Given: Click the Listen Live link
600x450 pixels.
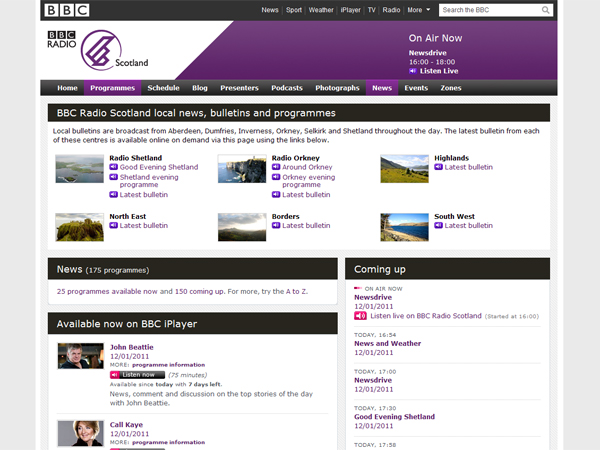Looking at the screenshot, I should coord(439,71).
